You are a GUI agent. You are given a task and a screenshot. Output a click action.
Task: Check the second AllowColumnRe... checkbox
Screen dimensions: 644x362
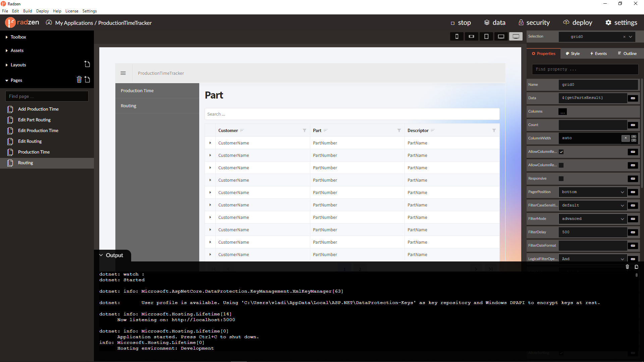tap(561, 165)
